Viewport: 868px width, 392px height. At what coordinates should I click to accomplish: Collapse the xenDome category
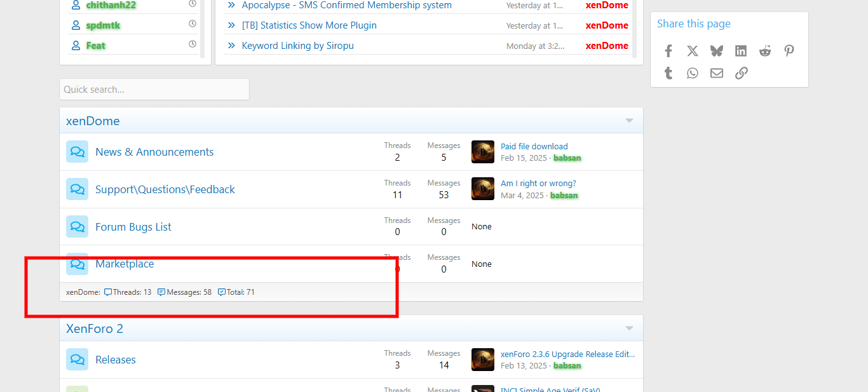coord(629,121)
